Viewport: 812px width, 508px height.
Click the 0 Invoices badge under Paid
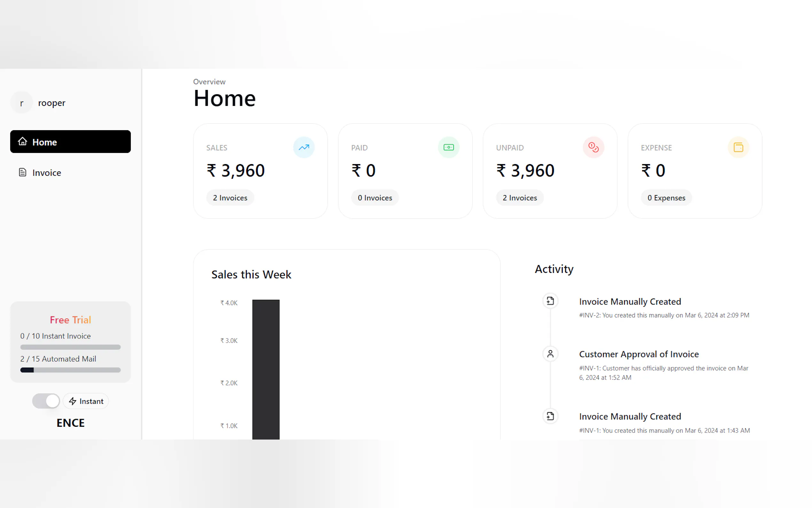tap(375, 198)
